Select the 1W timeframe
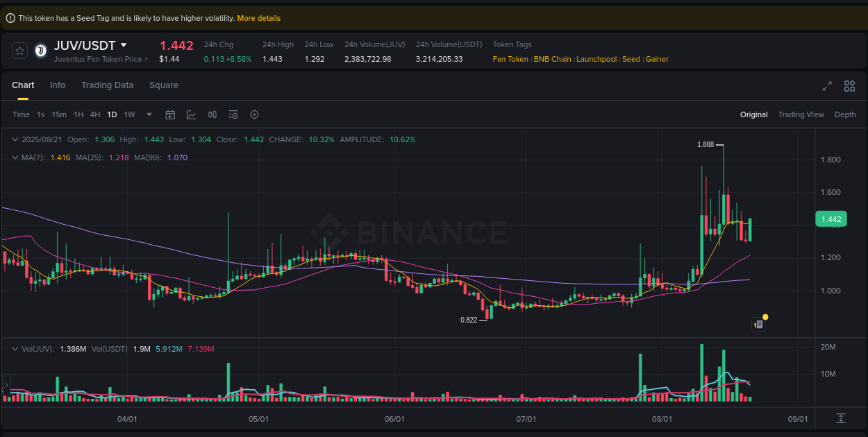This screenshot has height=437, width=868. [x=129, y=114]
